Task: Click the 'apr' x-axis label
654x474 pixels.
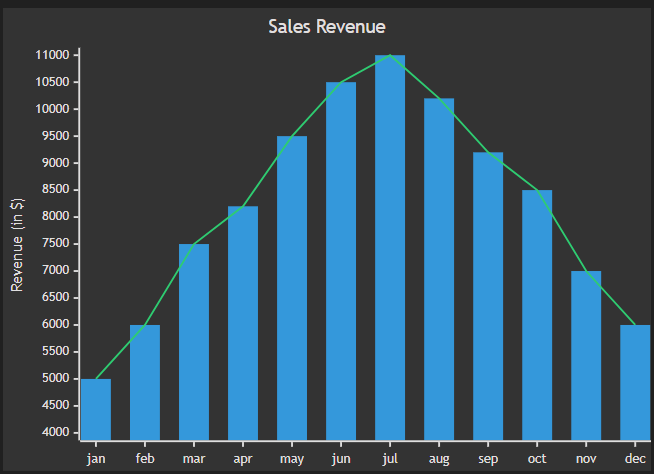Action: coord(243,460)
